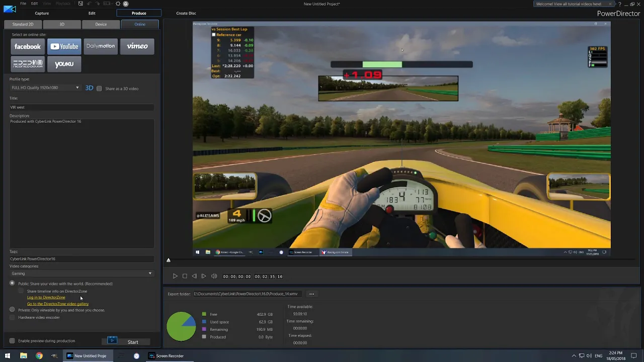
Task: Enable Hardware video encoder checkbox
Action: tap(12, 317)
